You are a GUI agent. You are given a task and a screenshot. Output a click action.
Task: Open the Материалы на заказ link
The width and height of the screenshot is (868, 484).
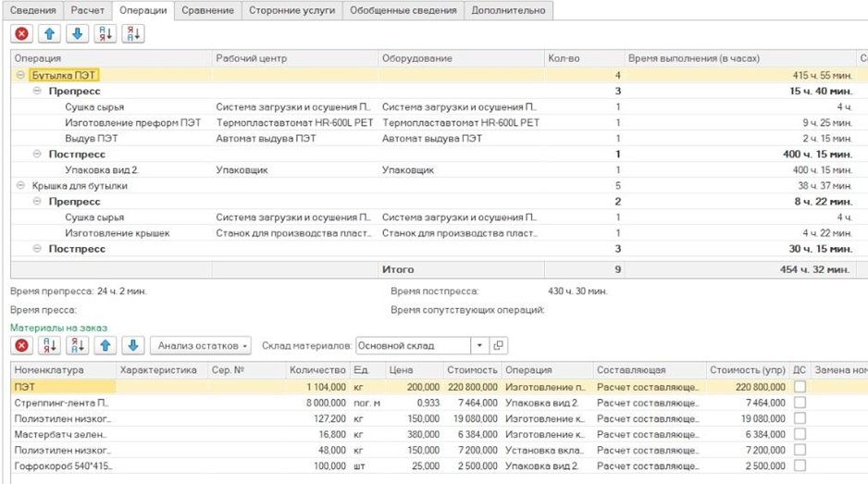(58, 327)
